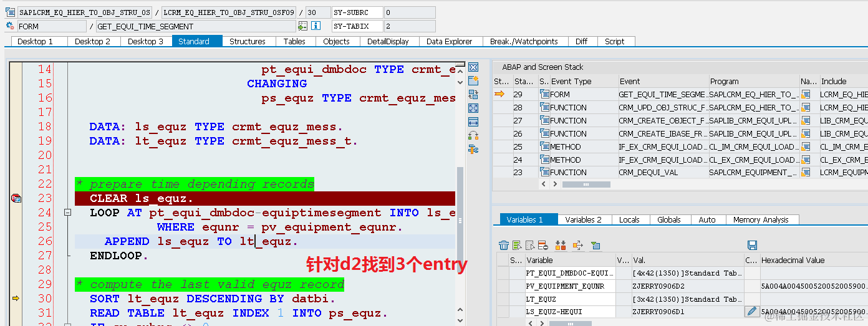Click the LT_EQUZ variable cell
Screen dimensions: 868x326
coord(570,299)
